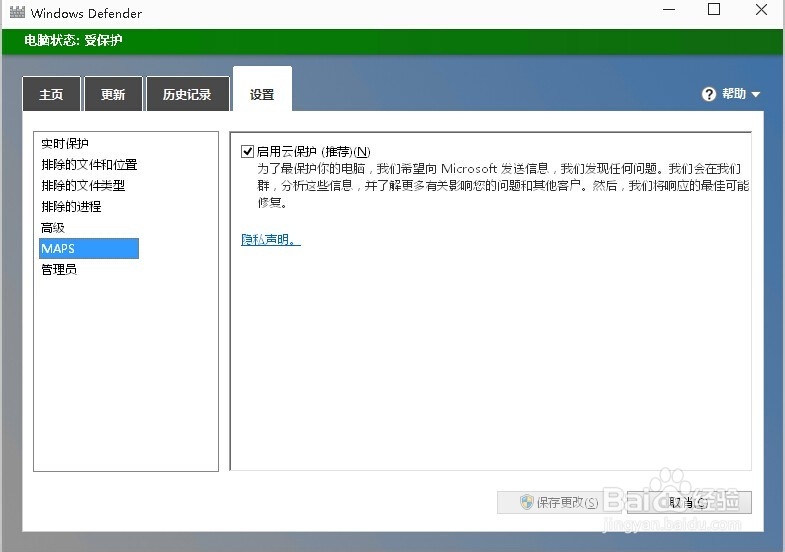
Task: Click the Windows Defender title bar icon
Action: (x=17, y=12)
